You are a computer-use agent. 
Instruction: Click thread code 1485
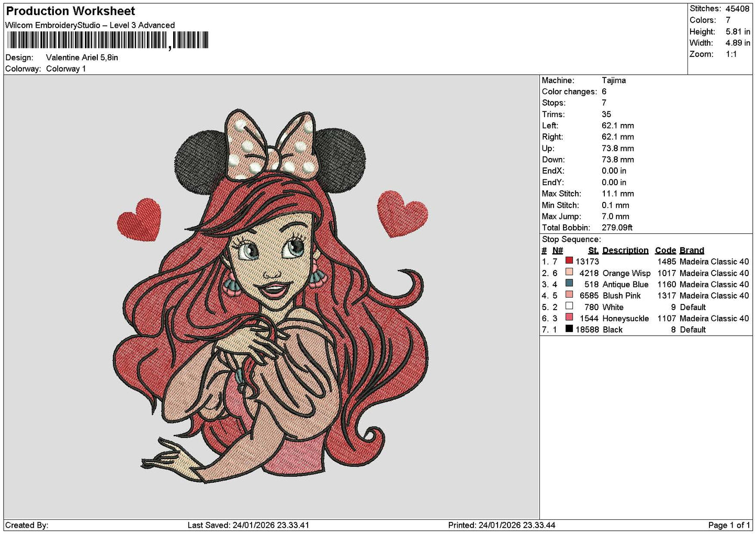coord(667,262)
